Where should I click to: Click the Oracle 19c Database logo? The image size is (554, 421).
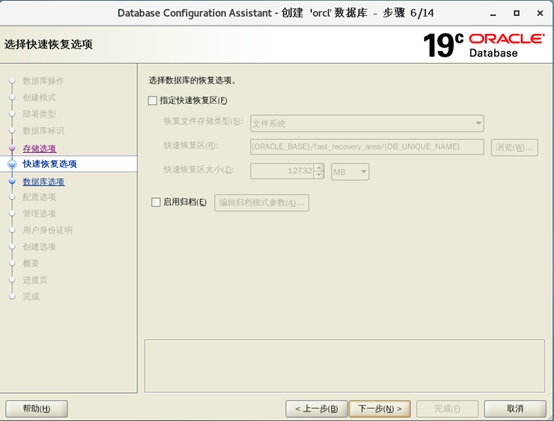pyautogui.click(x=484, y=45)
